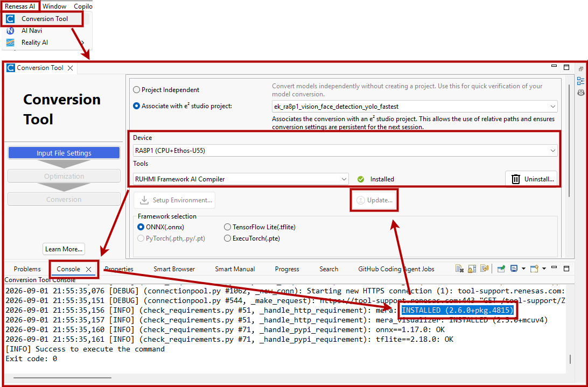Click highlighted text INSTALLED (2.6.0+pkg.4815)
The image size is (588, 387).
[458, 310]
